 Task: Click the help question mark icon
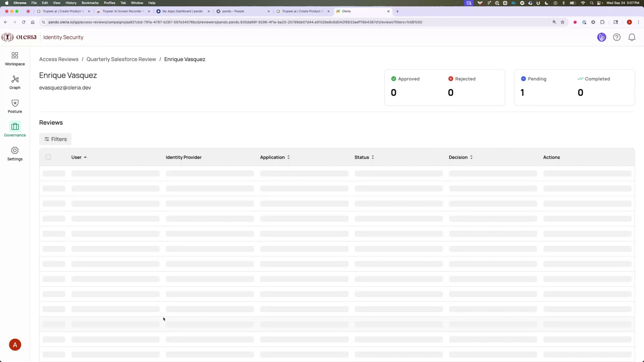[x=617, y=37]
